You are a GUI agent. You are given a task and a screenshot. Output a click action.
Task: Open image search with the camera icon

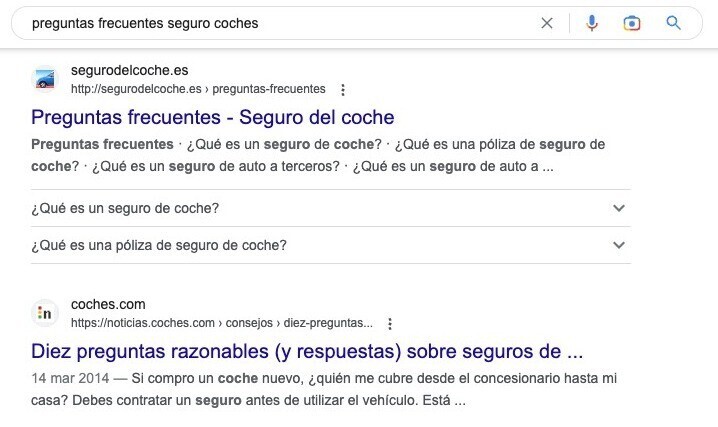(x=631, y=23)
